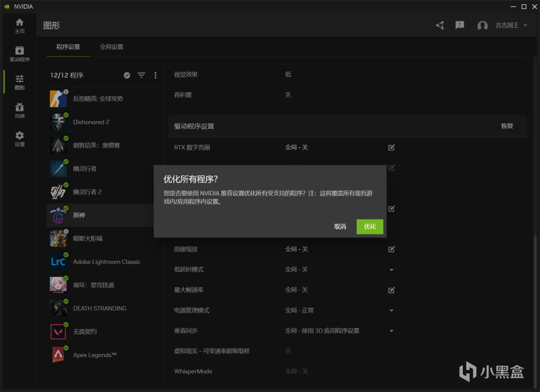The image size is (540, 392).
Task: Click the Apex Legends game icon
Action: tap(58, 355)
